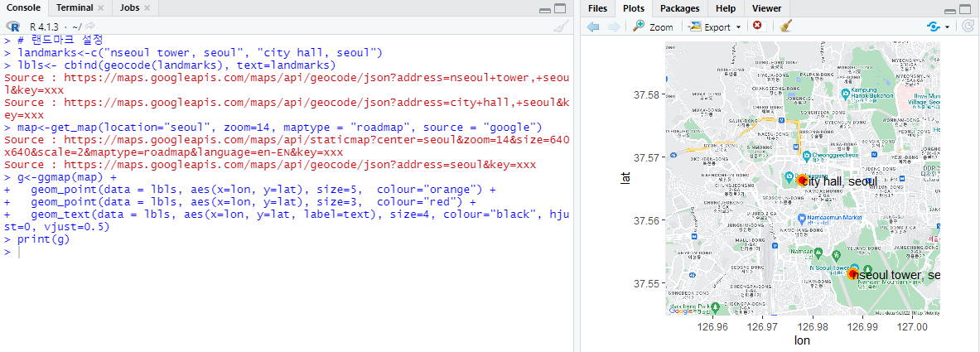
Task: Click the 'landmarks<-c(' console line
Action: point(199,52)
